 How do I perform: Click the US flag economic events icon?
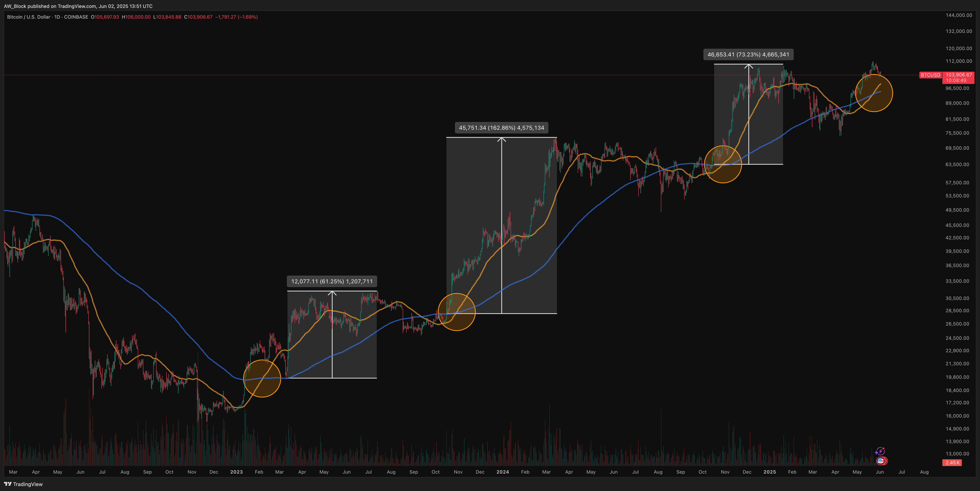coord(880,461)
